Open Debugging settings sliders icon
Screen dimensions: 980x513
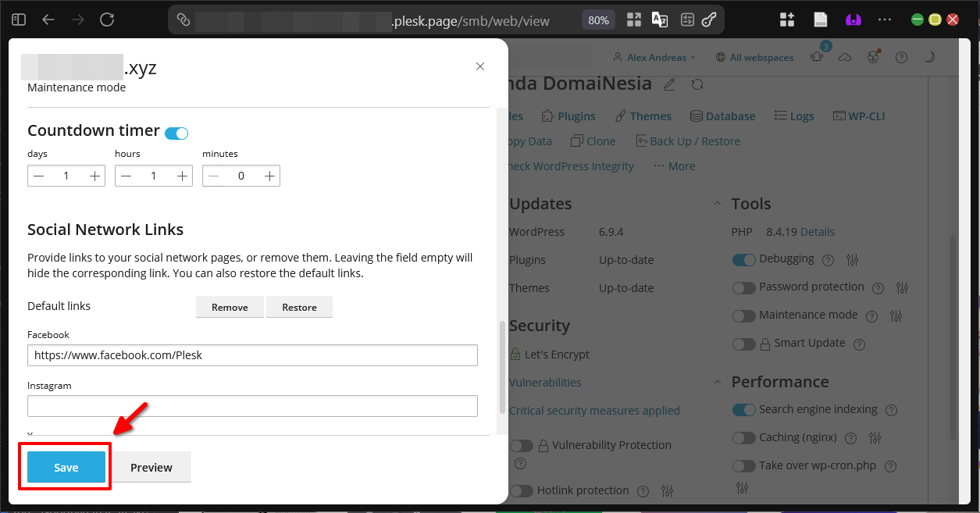pos(852,260)
